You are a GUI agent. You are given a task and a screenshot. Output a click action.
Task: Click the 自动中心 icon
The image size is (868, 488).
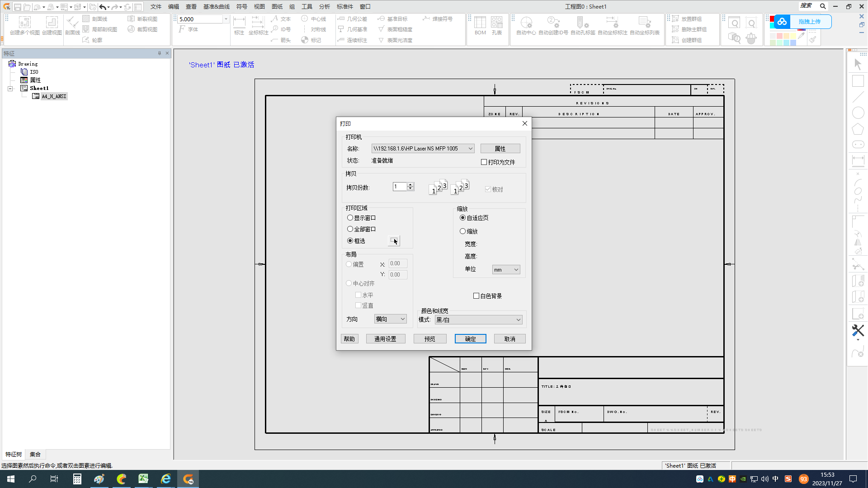pyautogui.click(x=526, y=22)
